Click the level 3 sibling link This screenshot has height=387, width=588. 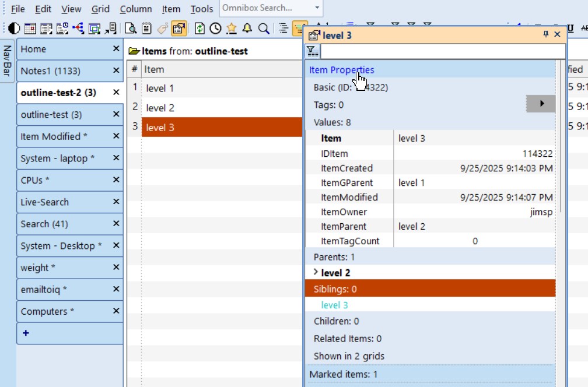(334, 305)
